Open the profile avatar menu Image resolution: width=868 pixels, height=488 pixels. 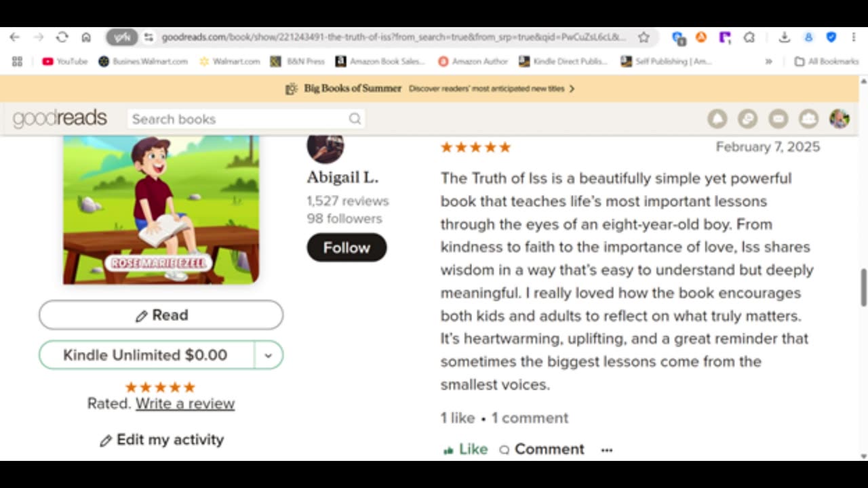tap(839, 119)
